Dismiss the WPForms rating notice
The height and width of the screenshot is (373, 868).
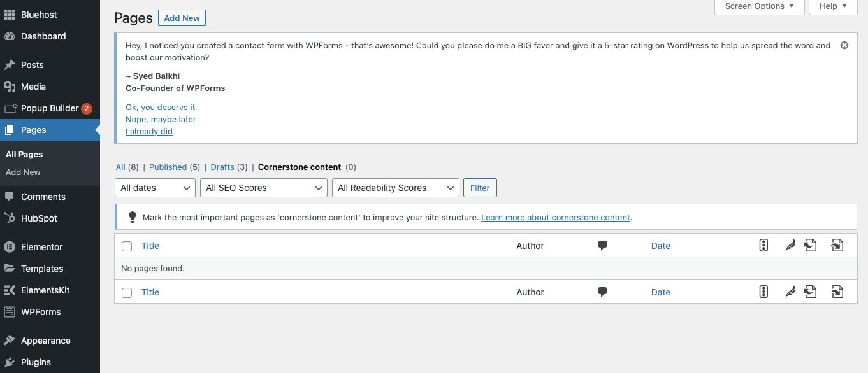click(844, 45)
